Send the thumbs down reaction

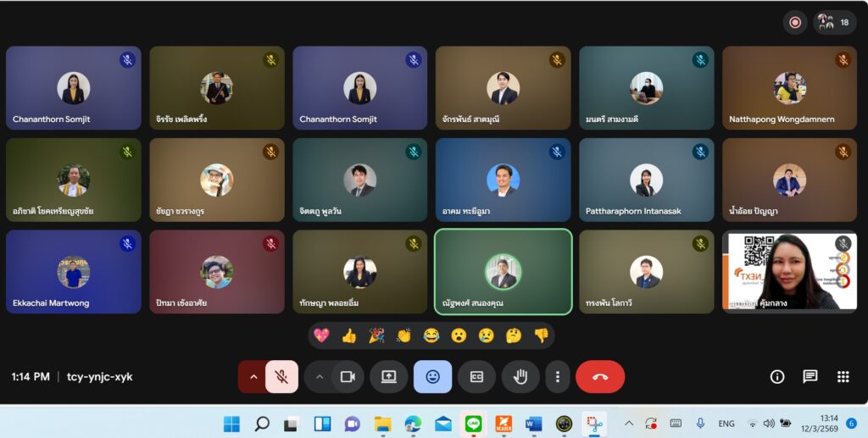tap(541, 335)
